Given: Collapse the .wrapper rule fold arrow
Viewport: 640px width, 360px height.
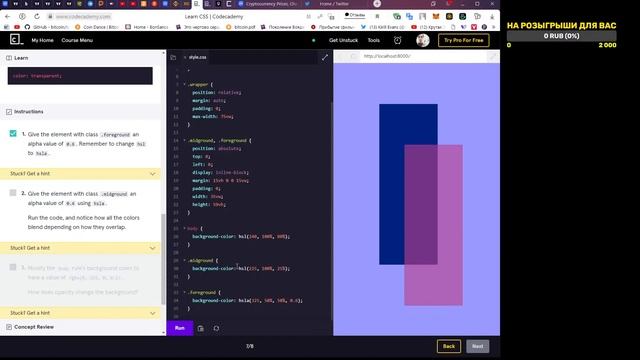Looking at the screenshot, I should [x=184, y=84].
